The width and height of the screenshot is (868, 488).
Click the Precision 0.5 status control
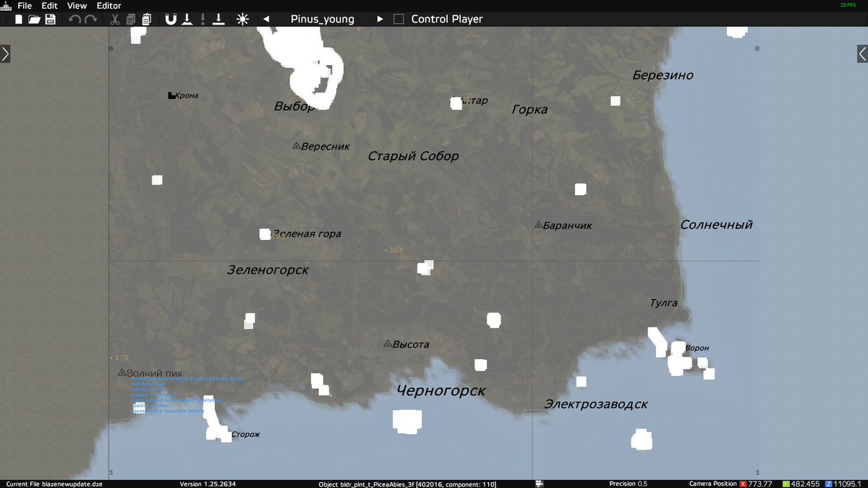click(629, 484)
